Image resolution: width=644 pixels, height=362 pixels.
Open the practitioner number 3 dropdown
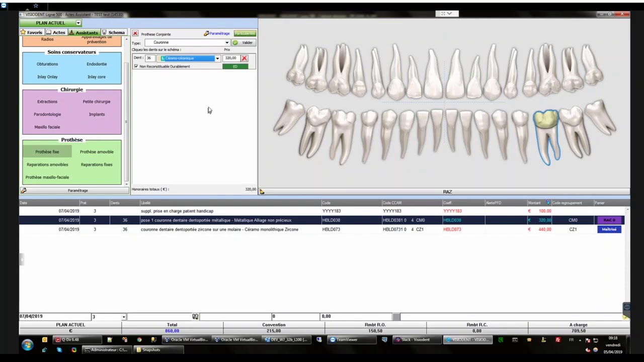click(x=123, y=317)
